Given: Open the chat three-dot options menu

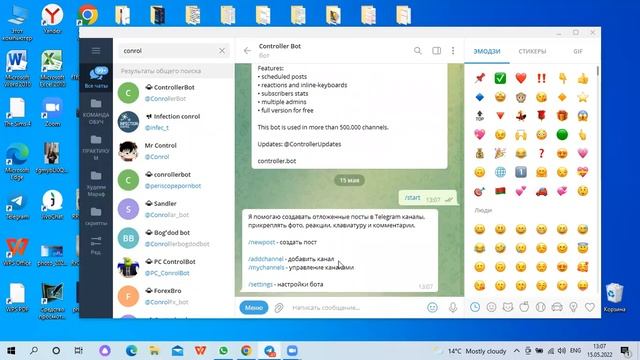Looking at the screenshot, I should pyautogui.click(x=453, y=51).
